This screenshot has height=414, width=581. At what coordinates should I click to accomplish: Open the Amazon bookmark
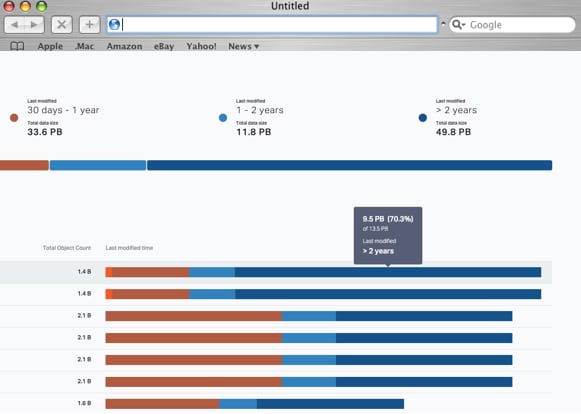coord(124,46)
